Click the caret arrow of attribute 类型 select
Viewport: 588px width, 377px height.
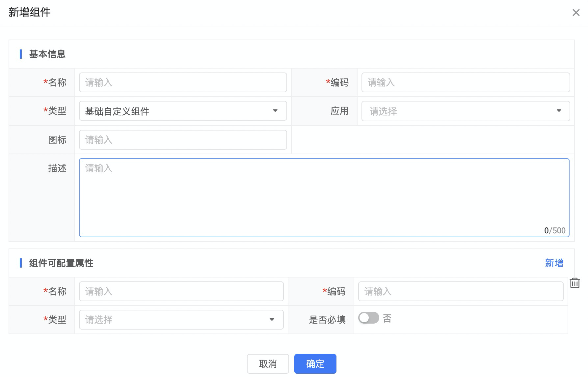pos(272,319)
